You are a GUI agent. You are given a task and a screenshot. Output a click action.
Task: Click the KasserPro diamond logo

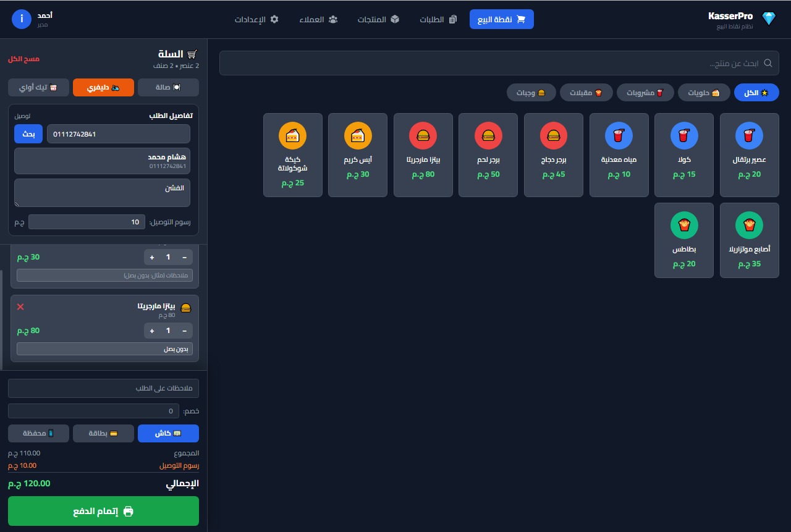tap(769, 18)
